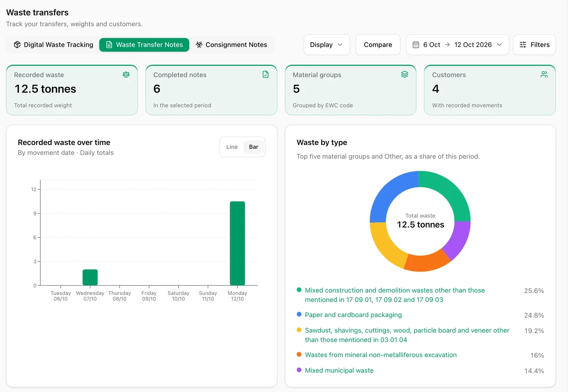Click the purple segment of the donut chart
568x392 pixels.
460,239
